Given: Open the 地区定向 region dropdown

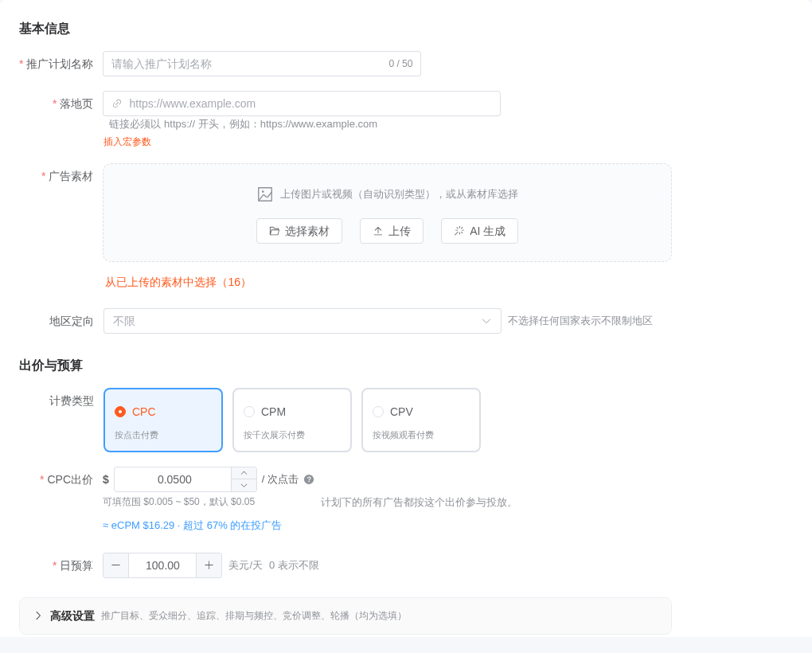Looking at the screenshot, I should pyautogui.click(x=303, y=321).
